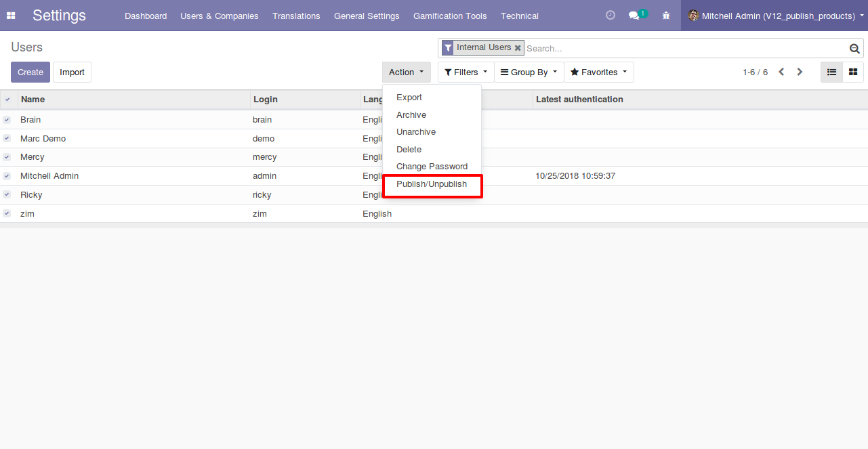Expand the Filters dropdown
Viewport: 868px width, 449px height.
466,72
